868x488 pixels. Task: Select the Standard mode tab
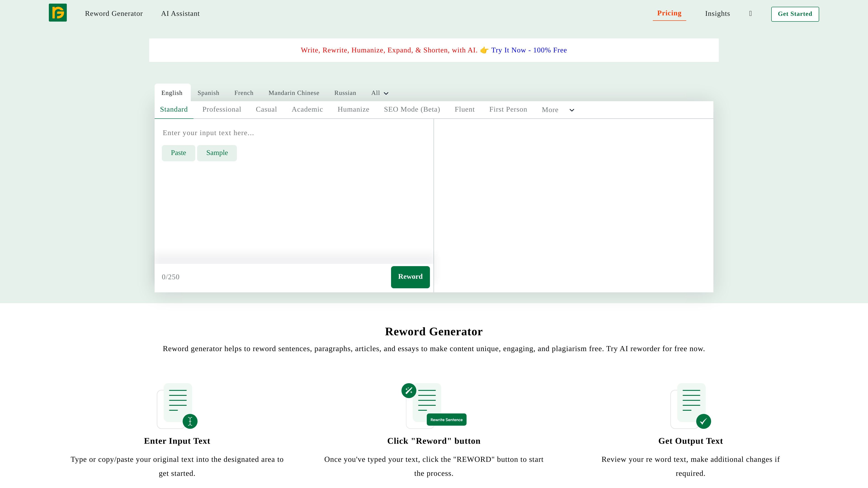coord(174,109)
